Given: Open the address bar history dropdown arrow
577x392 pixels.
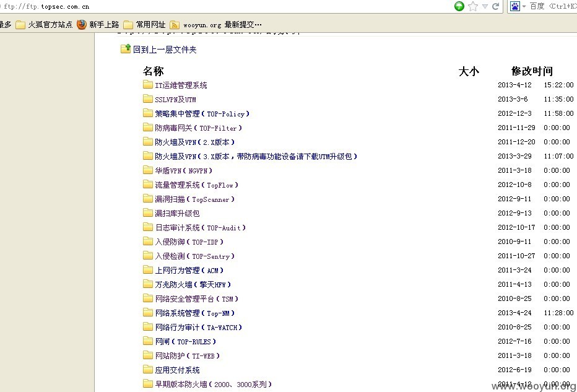Looking at the screenshot, I should [x=485, y=6].
